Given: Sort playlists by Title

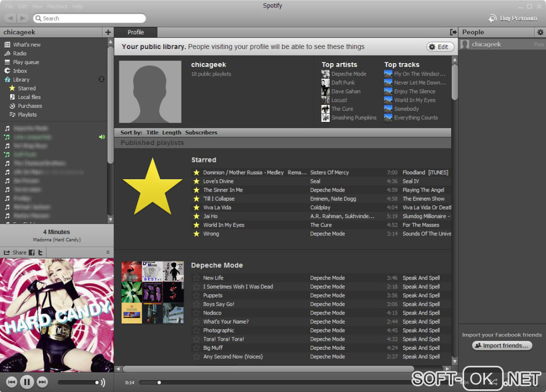Looking at the screenshot, I should (152, 133).
